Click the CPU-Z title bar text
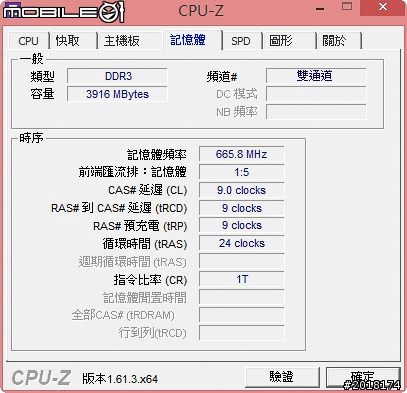This screenshot has width=407, height=393. tap(201, 10)
